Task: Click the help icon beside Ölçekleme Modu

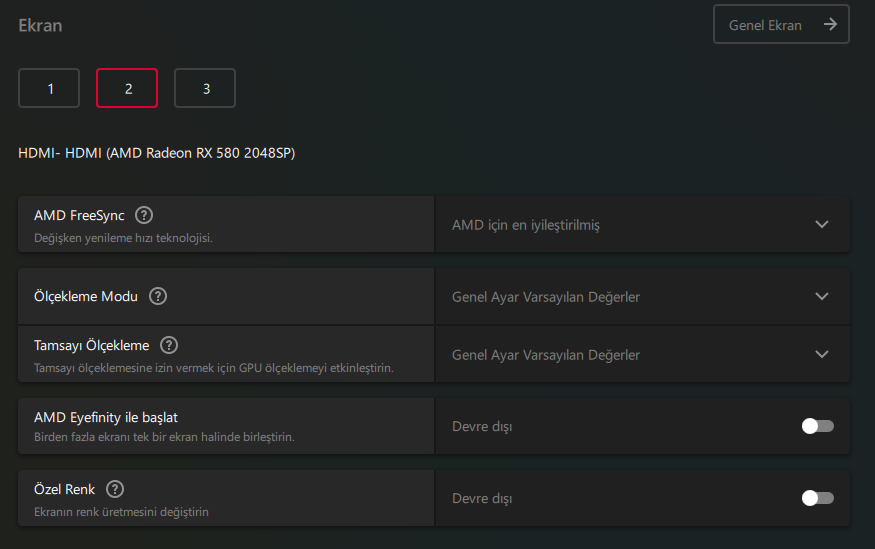Action: coord(158,296)
